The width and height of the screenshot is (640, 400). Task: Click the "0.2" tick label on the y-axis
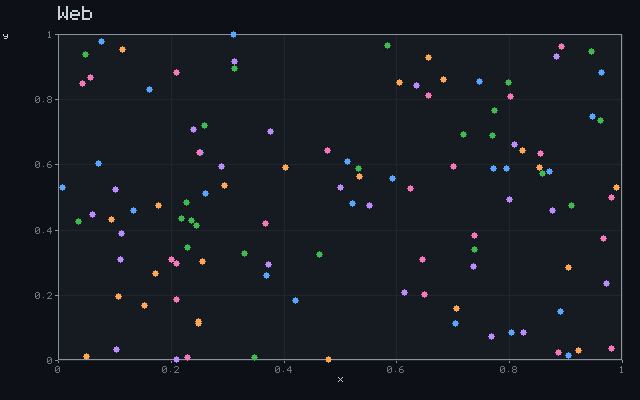click(x=44, y=296)
